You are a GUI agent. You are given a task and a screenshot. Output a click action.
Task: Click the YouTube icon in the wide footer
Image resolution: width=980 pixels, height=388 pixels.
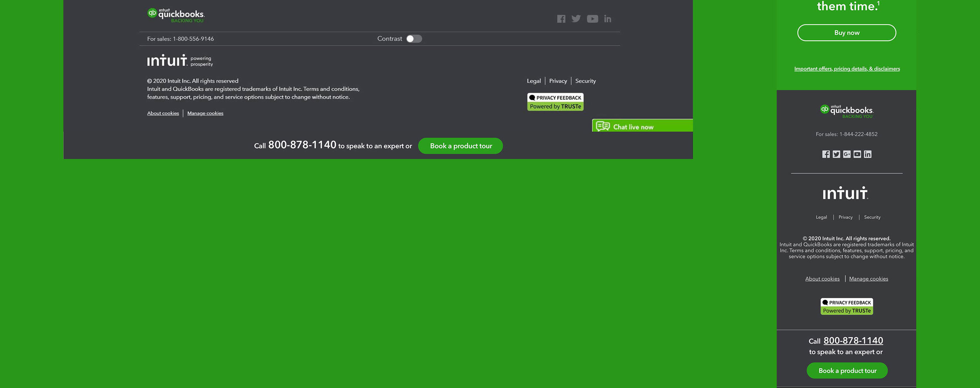click(x=592, y=19)
